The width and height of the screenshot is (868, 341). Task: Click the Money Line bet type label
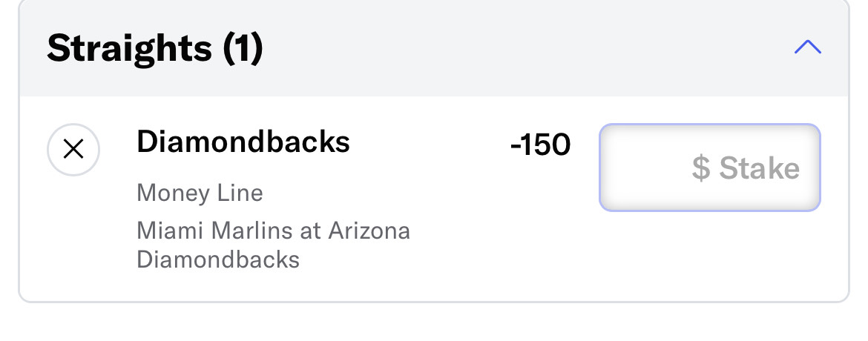tap(200, 193)
